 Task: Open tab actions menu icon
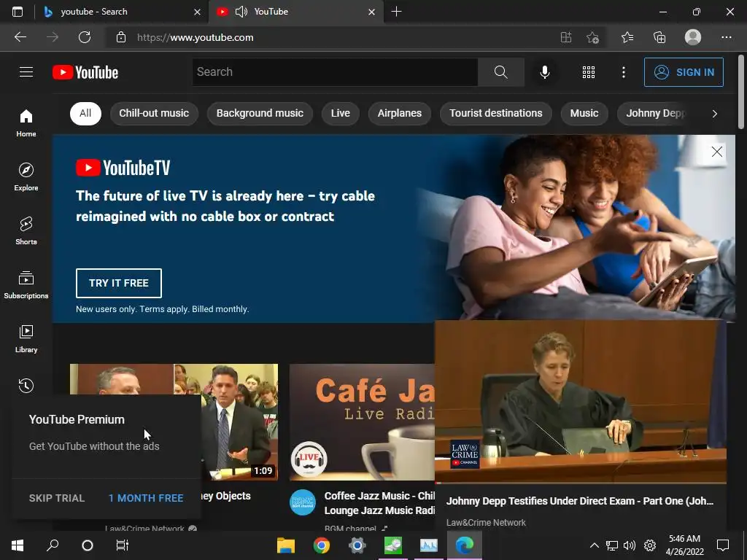click(18, 12)
